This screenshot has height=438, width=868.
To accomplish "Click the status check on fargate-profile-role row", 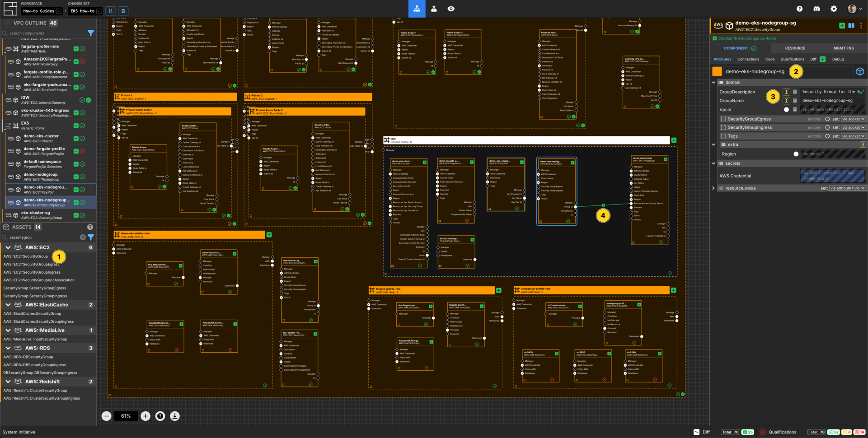I will pos(82,49).
